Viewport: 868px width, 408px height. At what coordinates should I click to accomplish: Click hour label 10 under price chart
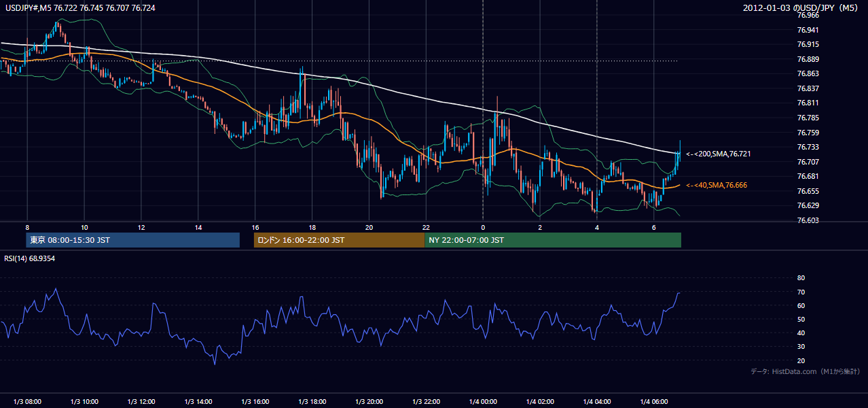click(84, 226)
